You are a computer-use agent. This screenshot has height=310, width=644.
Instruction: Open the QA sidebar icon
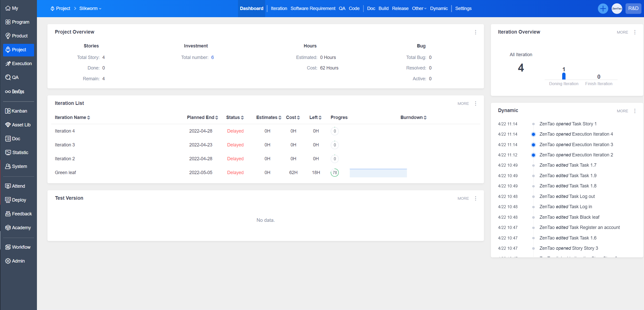click(x=8, y=77)
